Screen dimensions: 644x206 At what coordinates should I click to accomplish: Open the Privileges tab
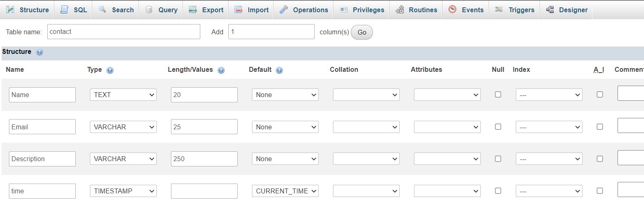pyautogui.click(x=362, y=10)
